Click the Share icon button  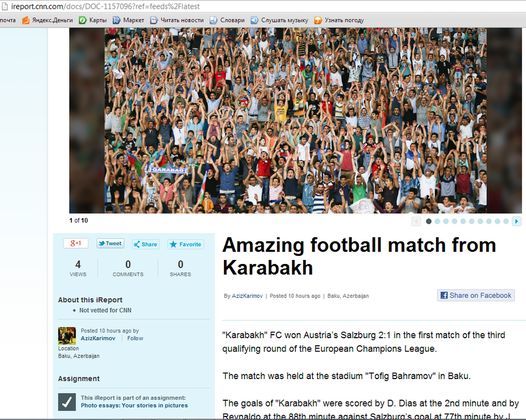tap(146, 244)
